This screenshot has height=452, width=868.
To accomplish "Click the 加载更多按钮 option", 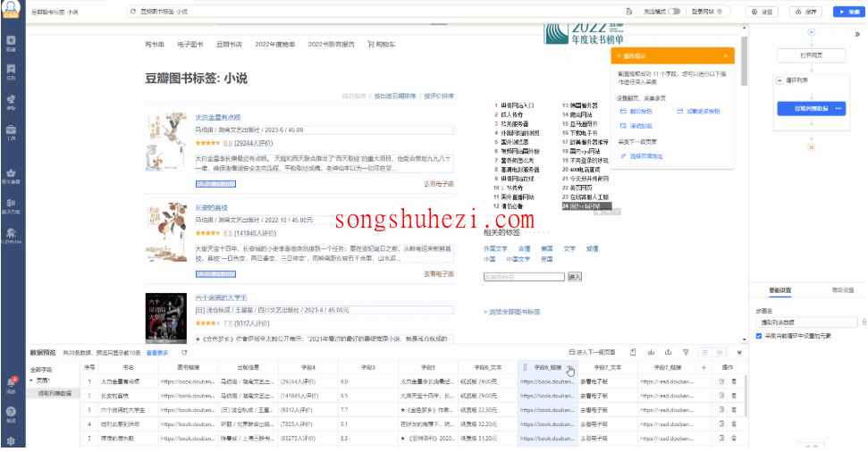I will click(x=699, y=111).
